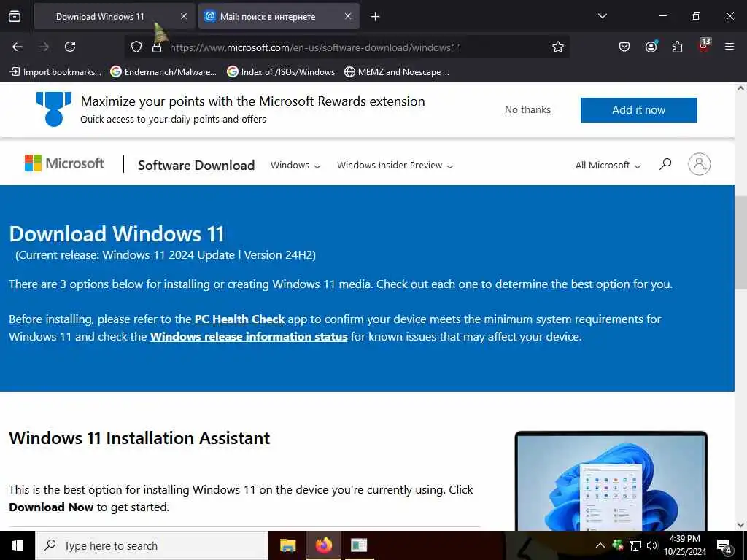Go back to previous page

[18, 47]
